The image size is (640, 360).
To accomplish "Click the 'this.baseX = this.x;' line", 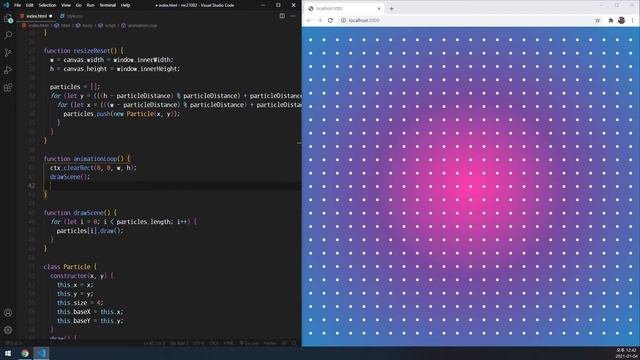I will 90,311.
